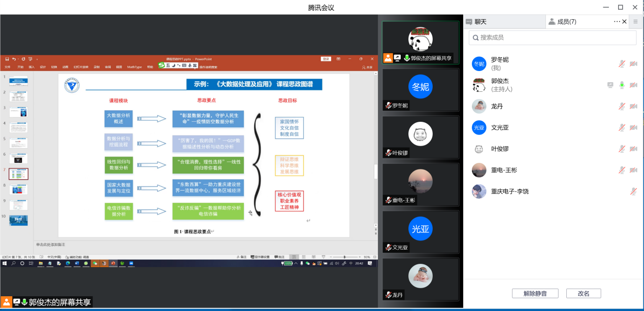The height and width of the screenshot is (311, 644).
Task: Click the Reading View icon in status bar
Action: (313, 257)
